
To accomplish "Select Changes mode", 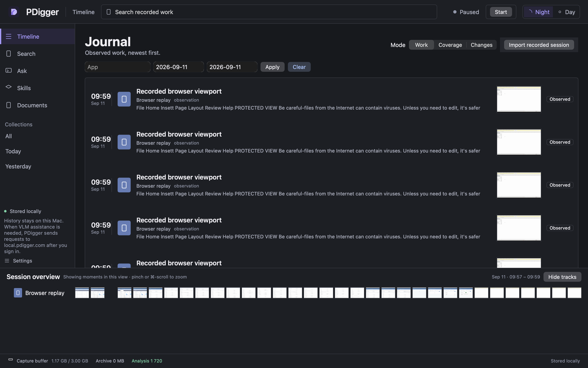I will coord(481,45).
